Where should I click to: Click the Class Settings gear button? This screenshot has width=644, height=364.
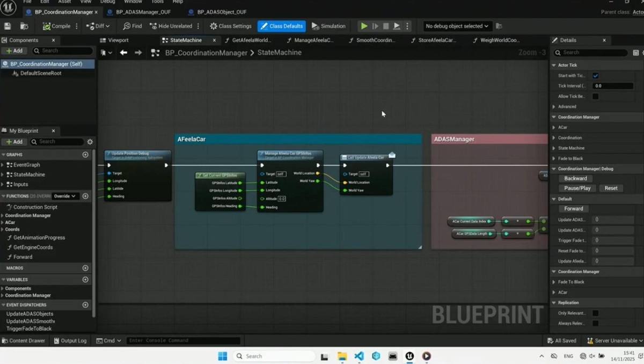click(230, 26)
